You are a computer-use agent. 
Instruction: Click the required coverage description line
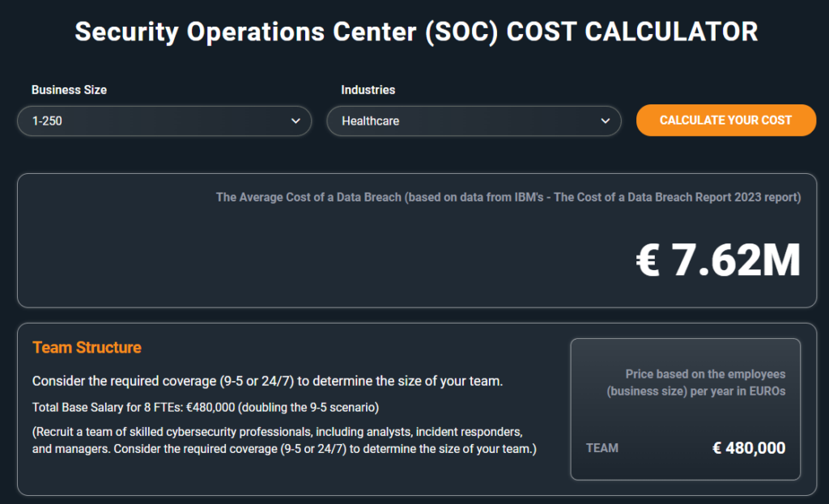pos(267,381)
